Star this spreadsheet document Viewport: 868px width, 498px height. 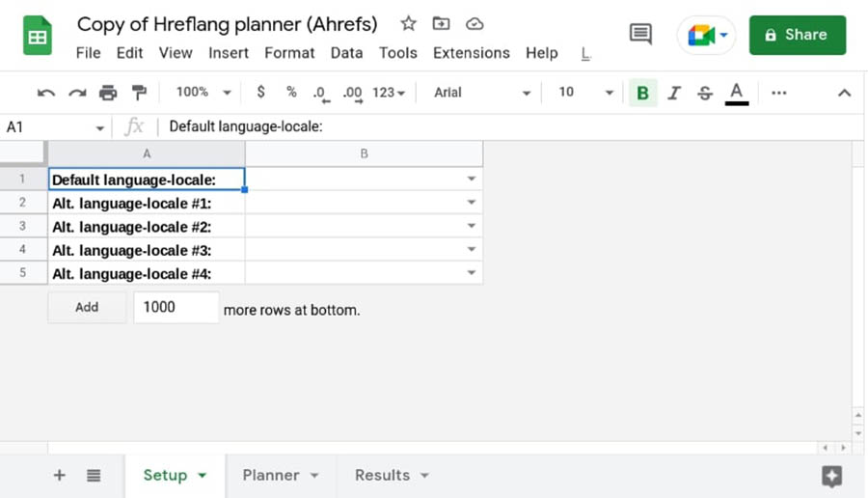point(408,24)
